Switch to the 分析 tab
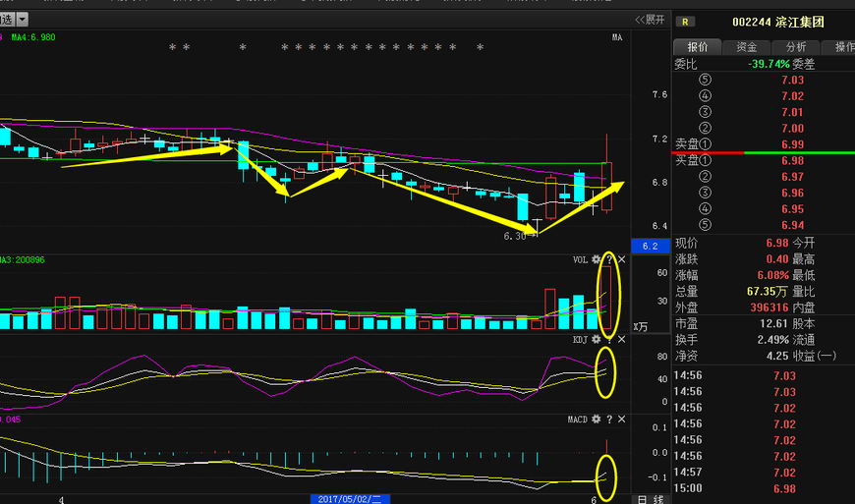The width and height of the screenshot is (855, 504). pos(796,47)
